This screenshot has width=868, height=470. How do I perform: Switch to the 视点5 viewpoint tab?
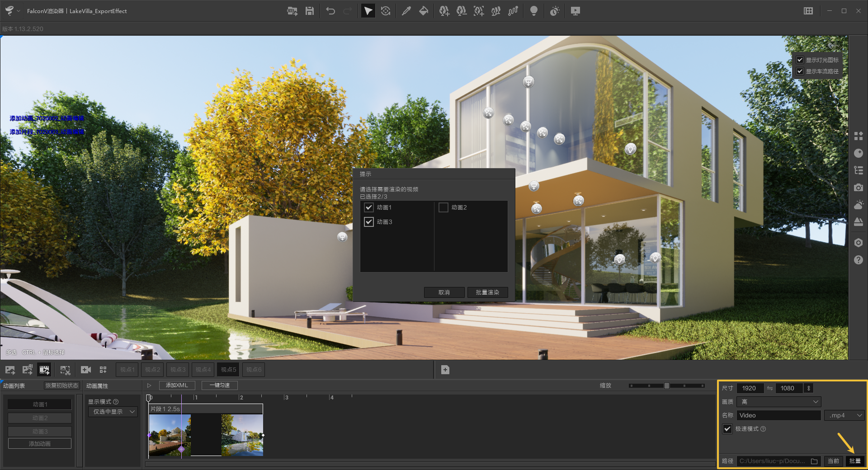[x=228, y=369]
